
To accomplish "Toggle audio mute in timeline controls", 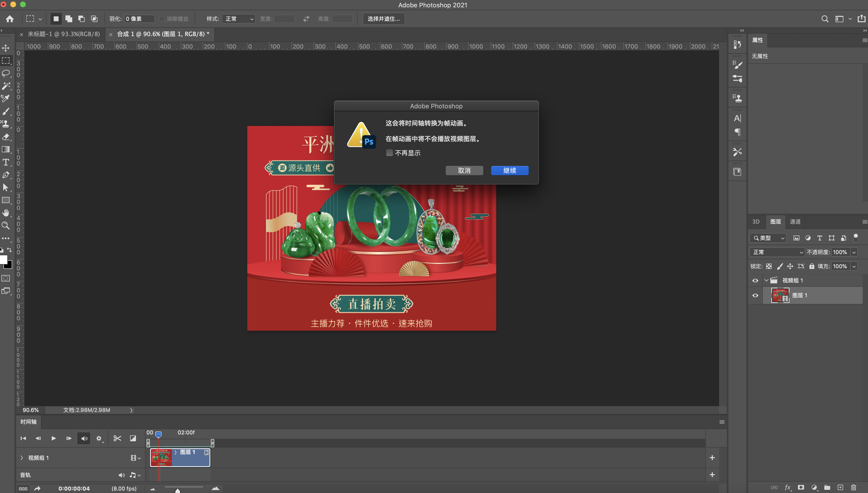I will [84, 438].
